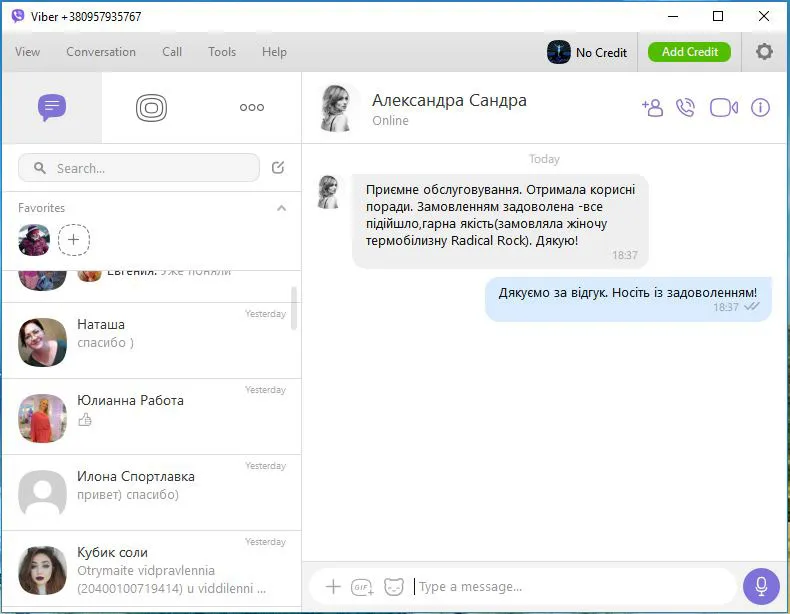Open the Chats tab with speech bubble icon
The height and width of the screenshot is (614, 790).
52,107
